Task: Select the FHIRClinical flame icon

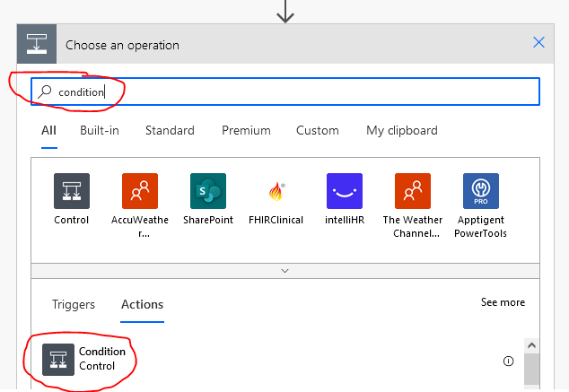Action: click(x=276, y=191)
